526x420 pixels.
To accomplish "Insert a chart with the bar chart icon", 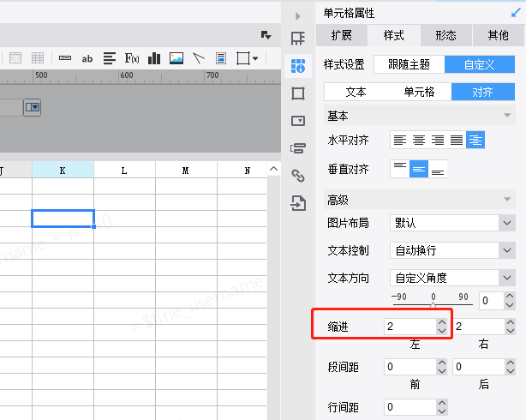I will click(154, 58).
